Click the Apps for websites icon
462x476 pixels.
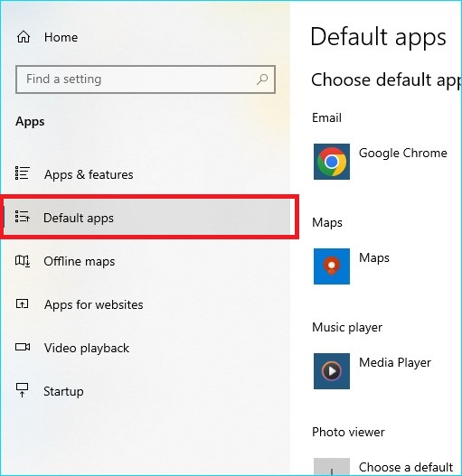23,303
